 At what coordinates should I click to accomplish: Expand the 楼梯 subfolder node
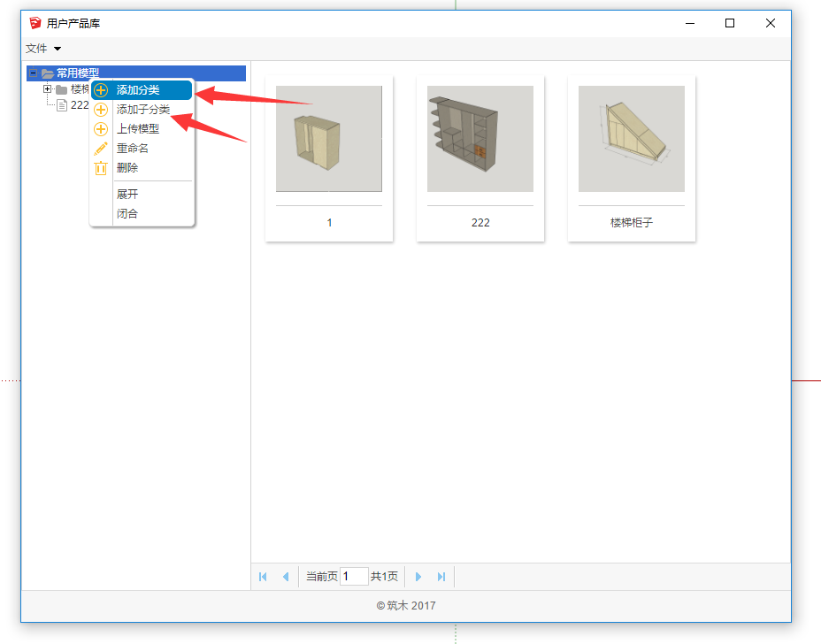[x=47, y=89]
